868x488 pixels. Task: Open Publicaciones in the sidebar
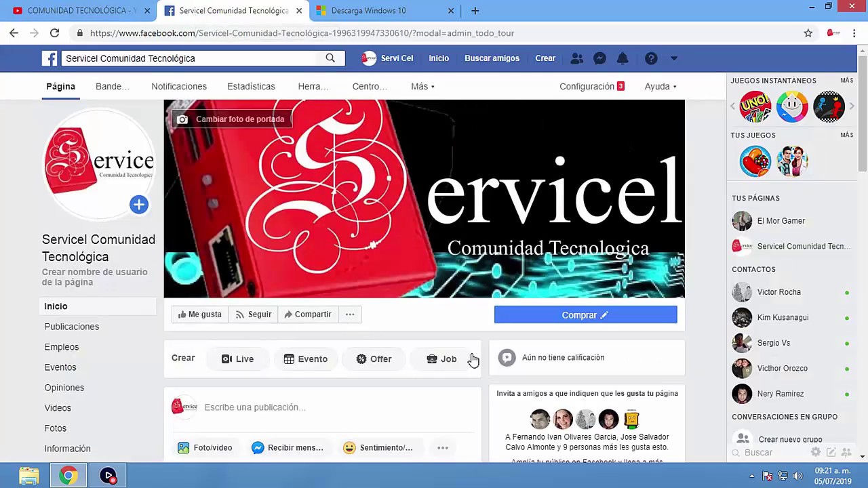tap(72, 327)
